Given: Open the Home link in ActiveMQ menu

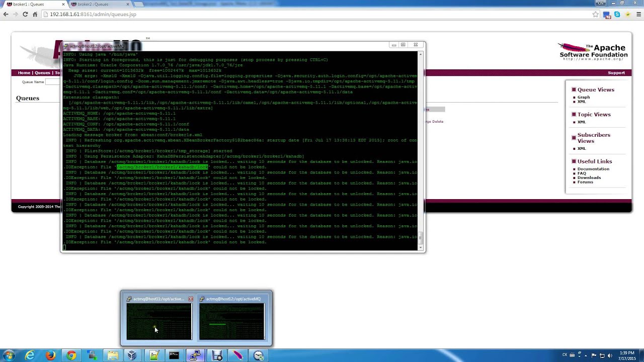Looking at the screenshot, I should 24,73.
